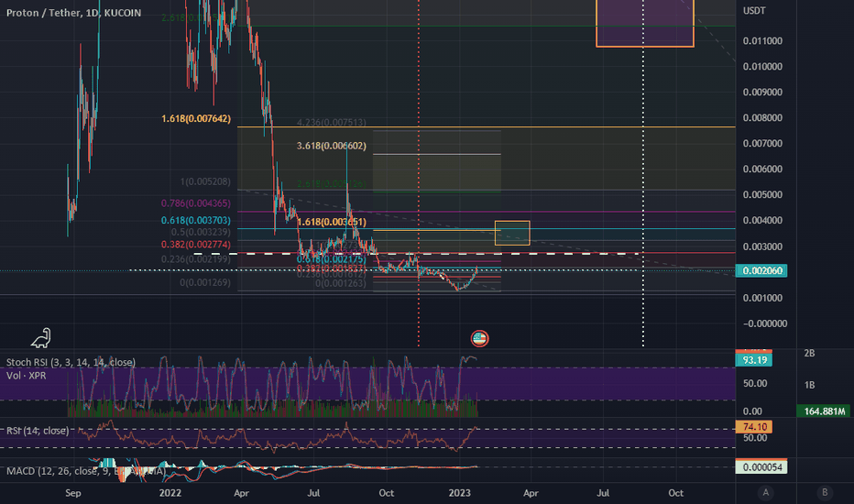Click the Oct label following 2022 on time axis
854x504 pixels.
tap(386, 493)
